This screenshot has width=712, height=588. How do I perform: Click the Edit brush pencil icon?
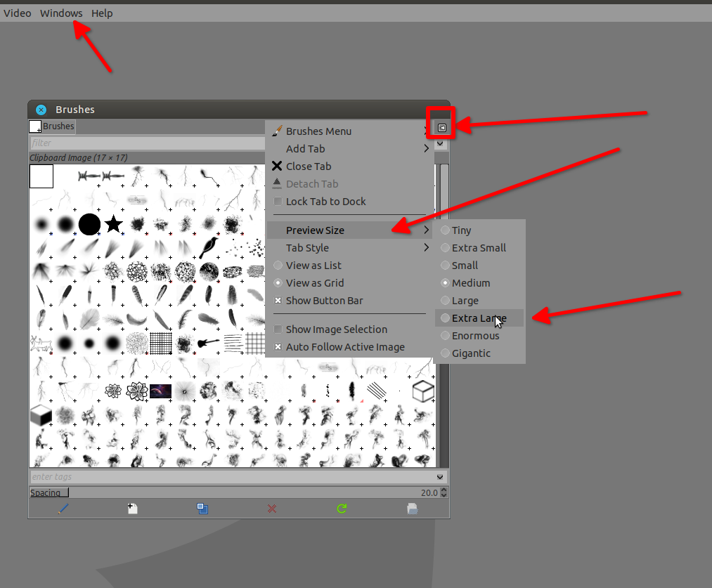63,509
